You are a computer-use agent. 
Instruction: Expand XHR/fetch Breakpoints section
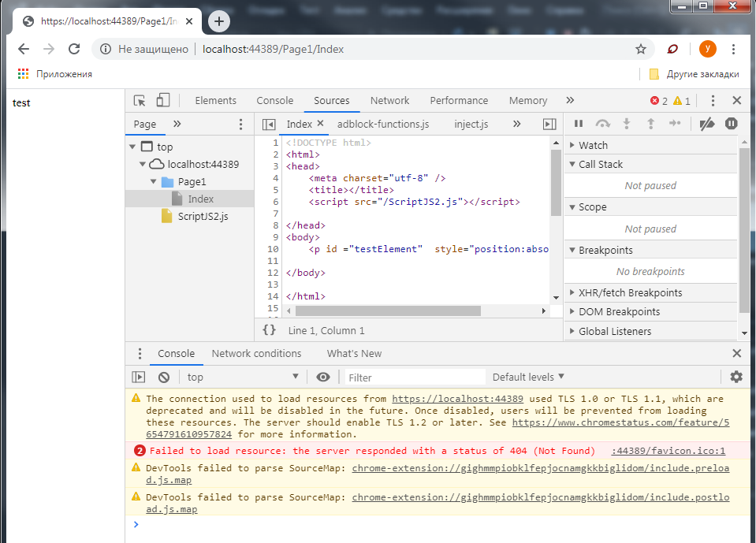coord(650,292)
